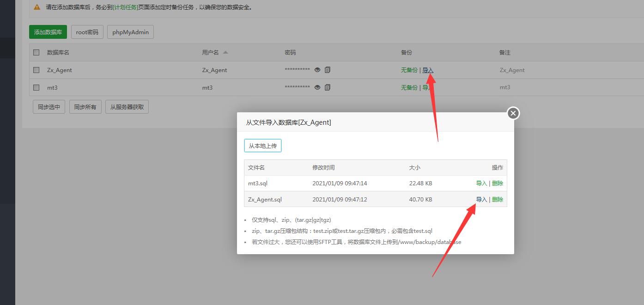Viewport: 644px width, 305px height.
Task: Sort by 用户名 column arrow
Action: coord(225,52)
